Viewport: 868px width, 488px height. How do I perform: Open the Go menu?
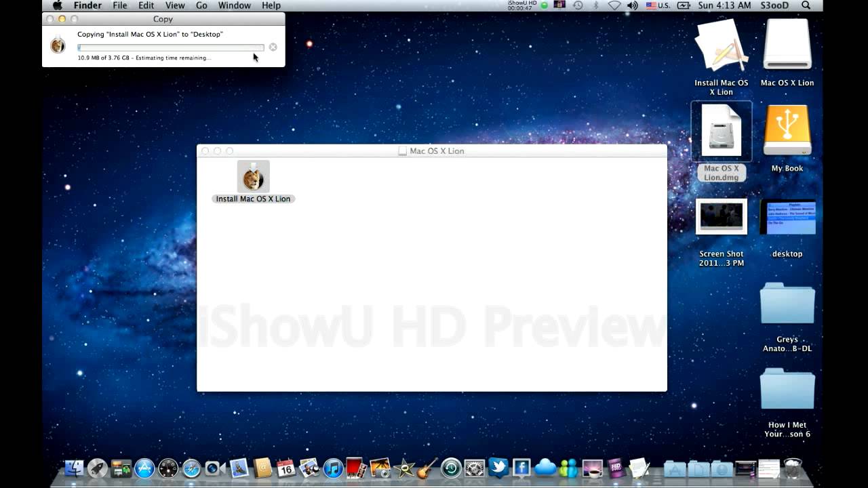click(x=201, y=5)
